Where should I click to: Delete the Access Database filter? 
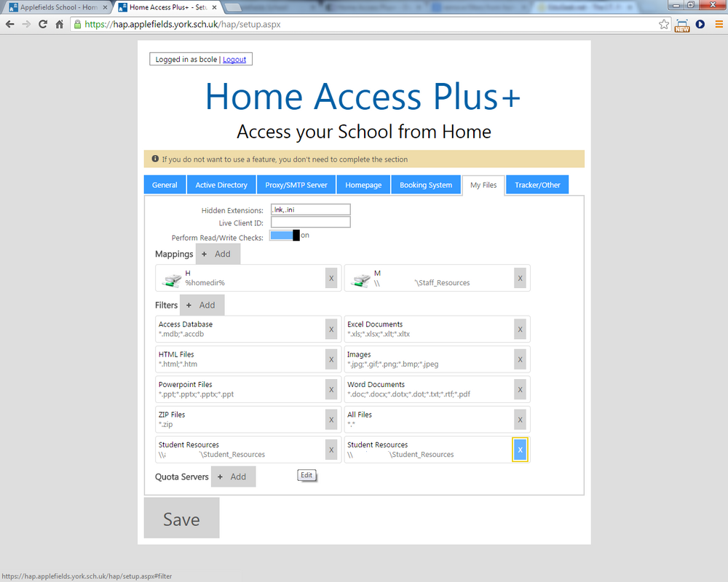click(331, 329)
